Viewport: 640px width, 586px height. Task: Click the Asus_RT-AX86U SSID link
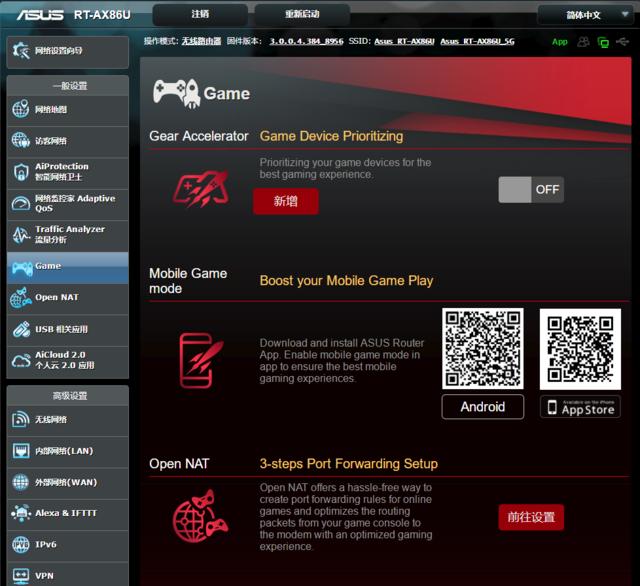coord(404,41)
